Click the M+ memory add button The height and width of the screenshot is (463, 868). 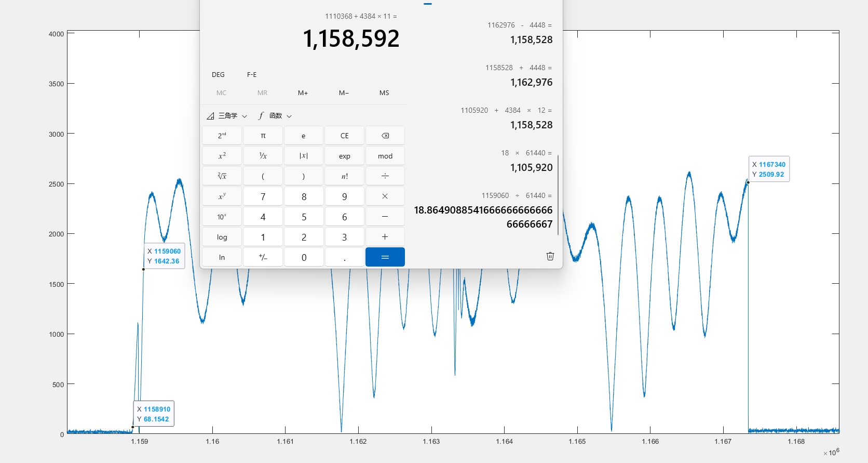[x=303, y=93]
